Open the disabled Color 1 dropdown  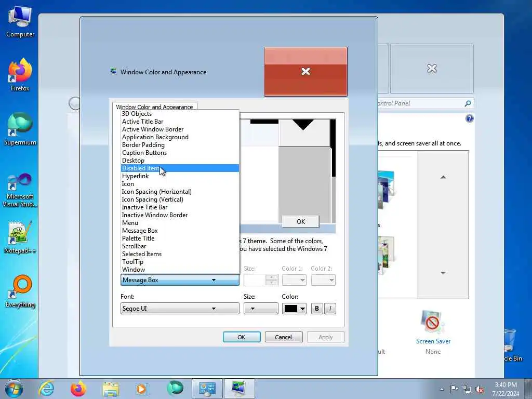[x=294, y=280]
